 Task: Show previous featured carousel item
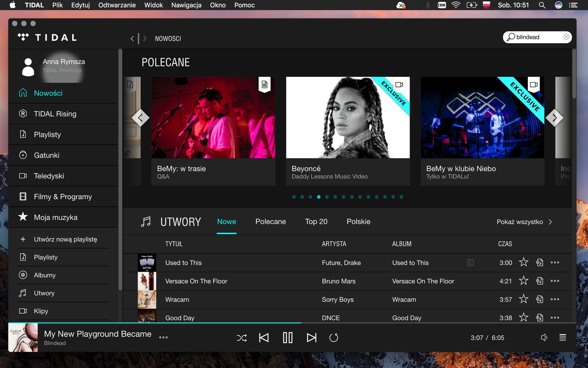coord(140,118)
